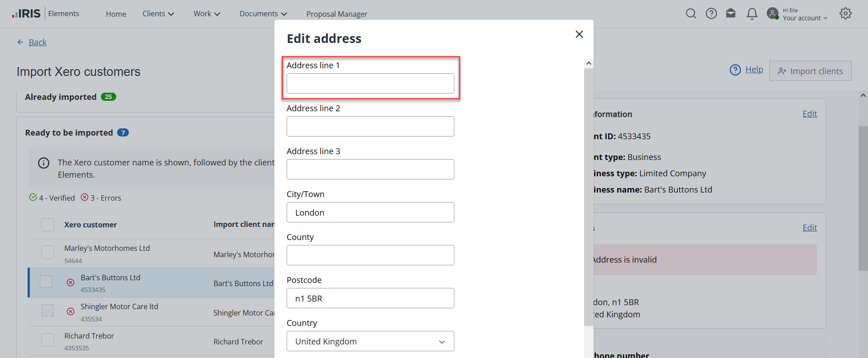The width and height of the screenshot is (868, 358).
Task: Toggle the select-all Xero customer checkbox
Action: [47, 225]
